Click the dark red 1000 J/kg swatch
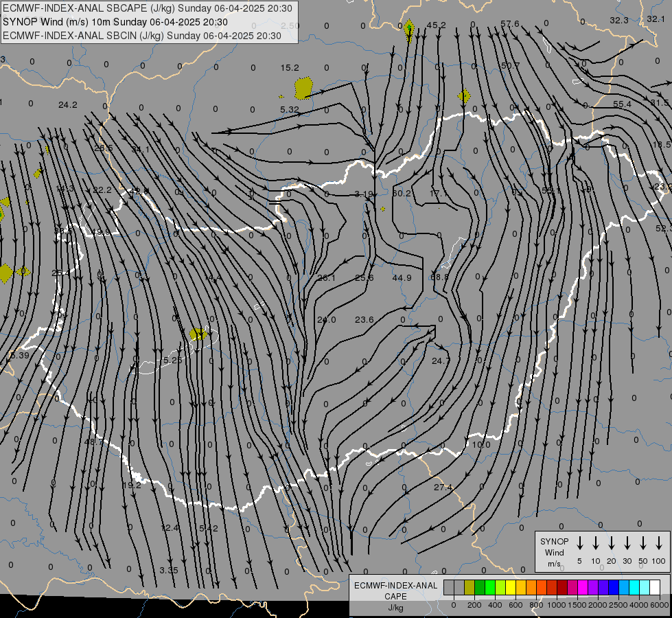Image resolution: width=672 pixels, height=618 pixels. click(562, 587)
